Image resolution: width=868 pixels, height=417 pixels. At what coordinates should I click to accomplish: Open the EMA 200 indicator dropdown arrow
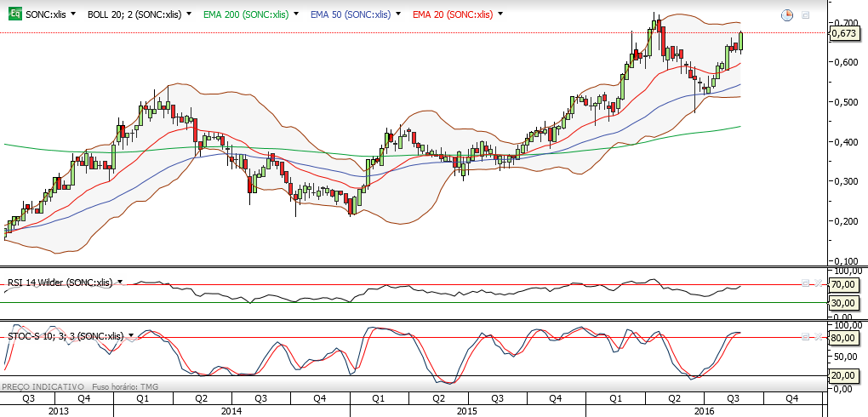click(297, 14)
